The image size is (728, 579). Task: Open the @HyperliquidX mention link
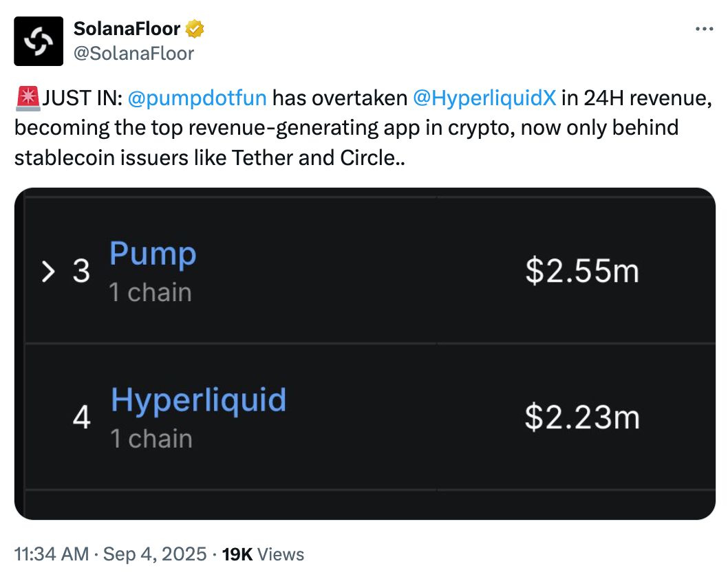pyautogui.click(x=484, y=98)
